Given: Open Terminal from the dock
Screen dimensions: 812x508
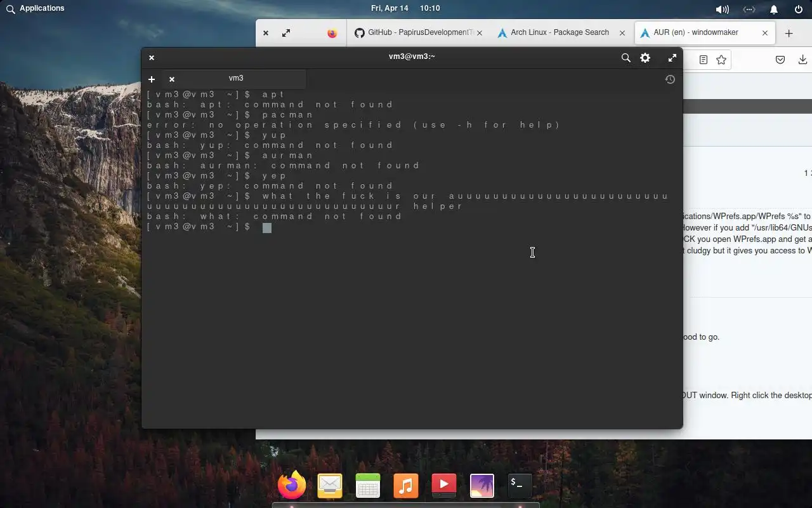Looking at the screenshot, I should (x=520, y=486).
